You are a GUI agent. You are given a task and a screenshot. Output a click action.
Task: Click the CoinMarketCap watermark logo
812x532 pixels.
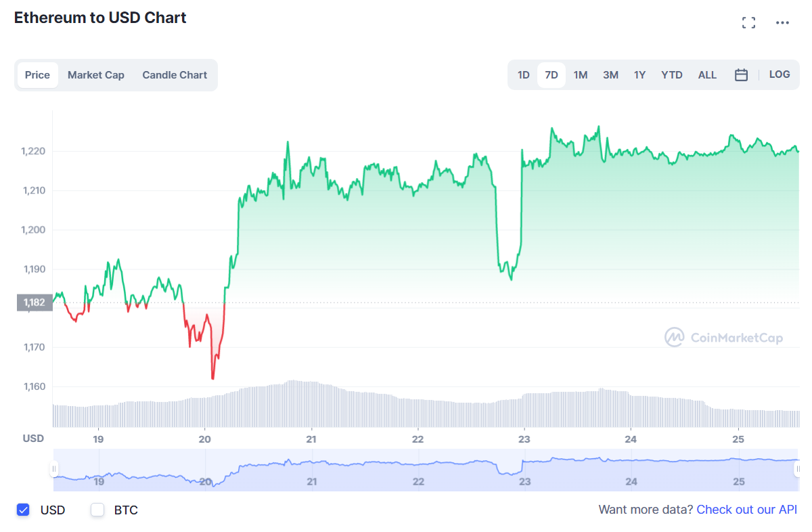[724, 337]
